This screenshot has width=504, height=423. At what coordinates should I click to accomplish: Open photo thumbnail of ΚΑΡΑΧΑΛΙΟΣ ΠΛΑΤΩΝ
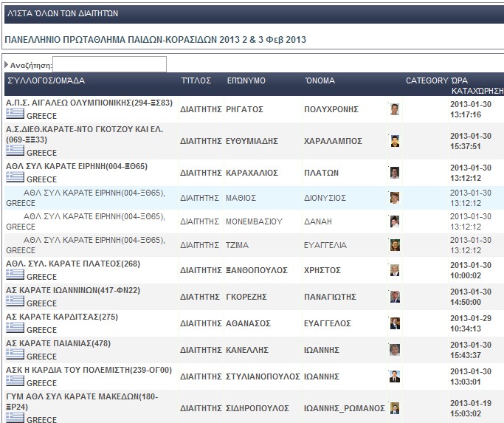[x=395, y=173]
